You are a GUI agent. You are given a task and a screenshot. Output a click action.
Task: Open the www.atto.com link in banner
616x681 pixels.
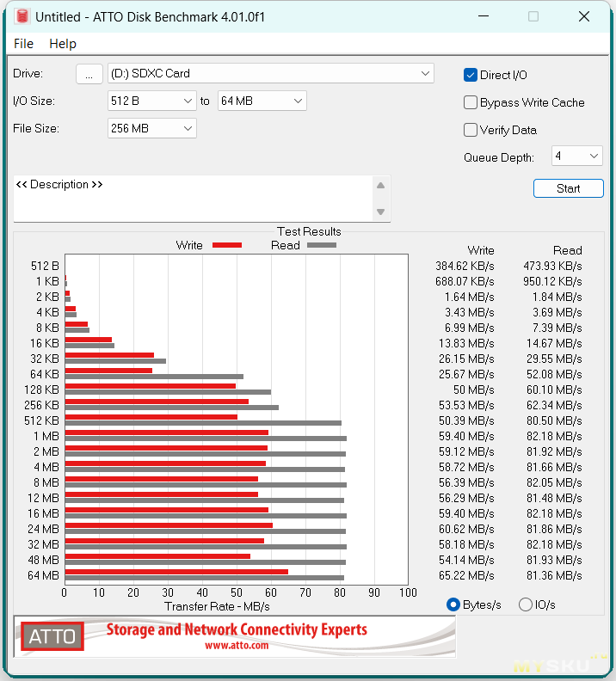[x=237, y=646]
